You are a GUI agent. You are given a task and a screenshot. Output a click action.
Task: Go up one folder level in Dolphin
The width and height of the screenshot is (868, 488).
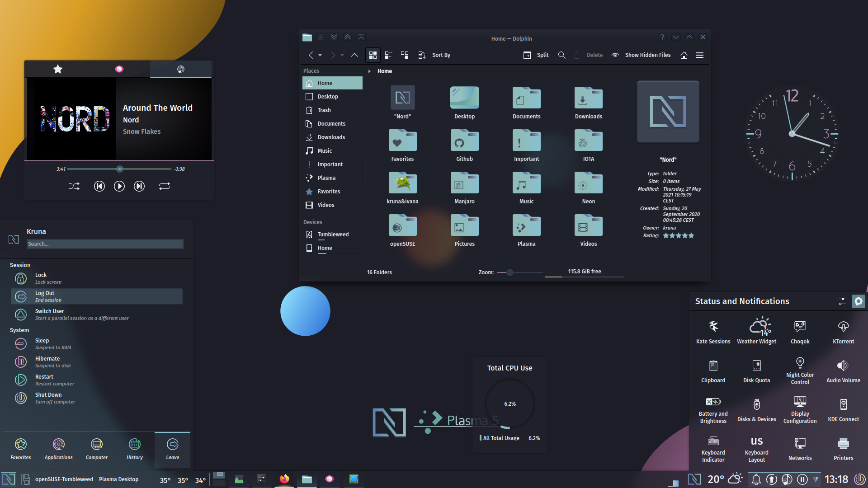(354, 55)
